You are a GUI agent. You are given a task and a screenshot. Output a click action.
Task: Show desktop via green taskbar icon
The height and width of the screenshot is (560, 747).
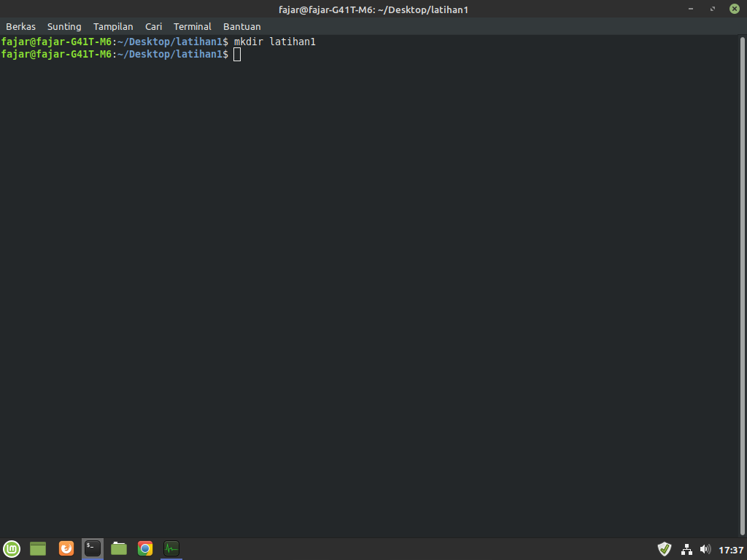(x=38, y=548)
